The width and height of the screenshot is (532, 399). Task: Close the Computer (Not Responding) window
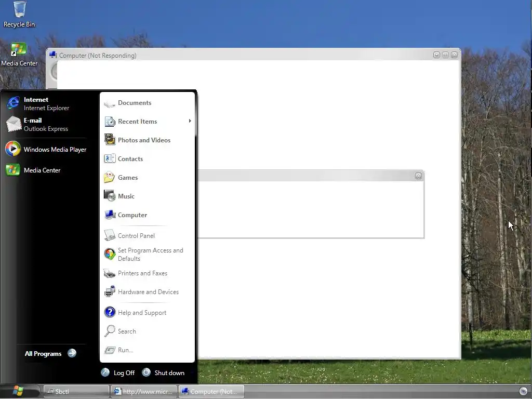[x=454, y=55]
